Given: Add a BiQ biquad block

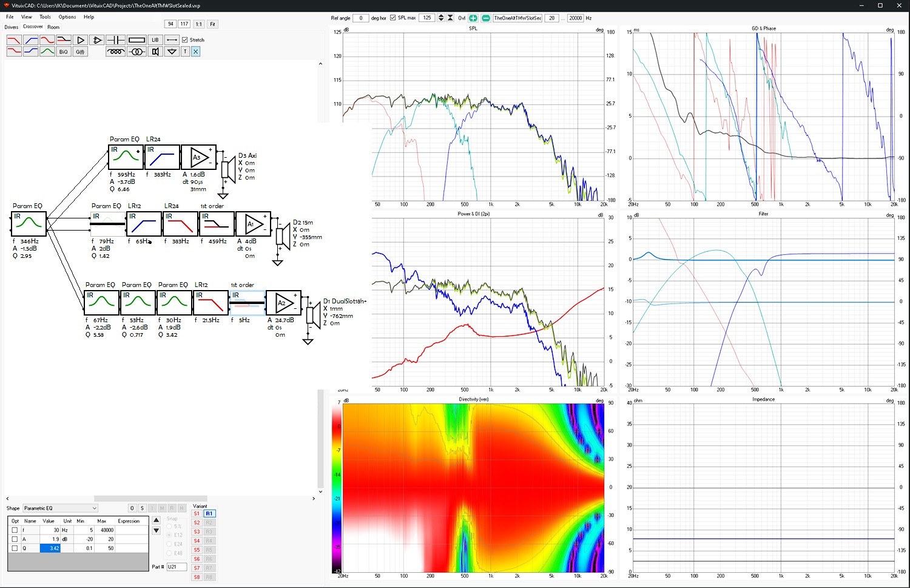Looking at the screenshot, I should (x=64, y=52).
